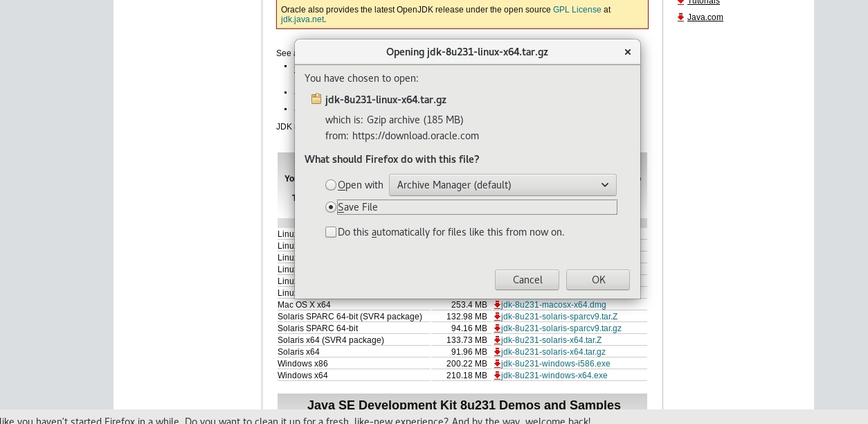Click the Demos and Samples table heading
The height and width of the screenshot is (424, 868).
click(464, 405)
